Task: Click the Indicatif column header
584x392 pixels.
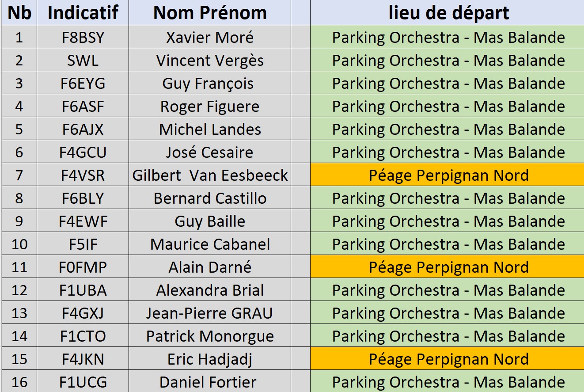Action: pyautogui.click(x=83, y=13)
